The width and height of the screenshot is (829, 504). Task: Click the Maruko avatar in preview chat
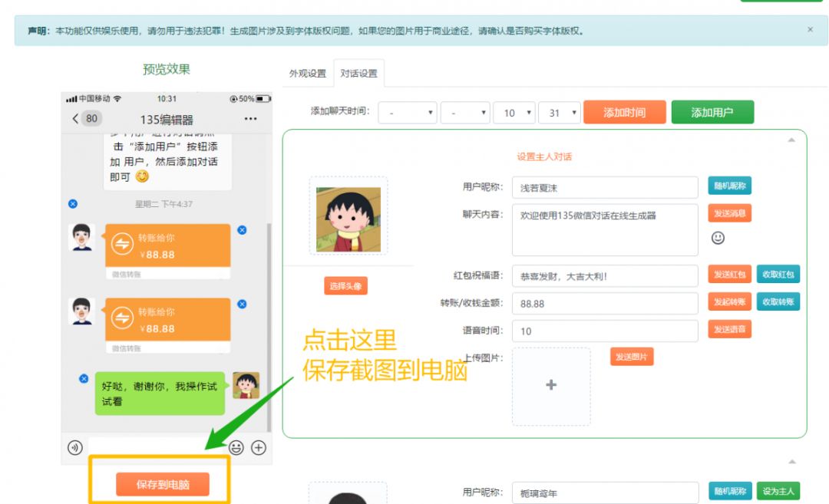point(246,385)
